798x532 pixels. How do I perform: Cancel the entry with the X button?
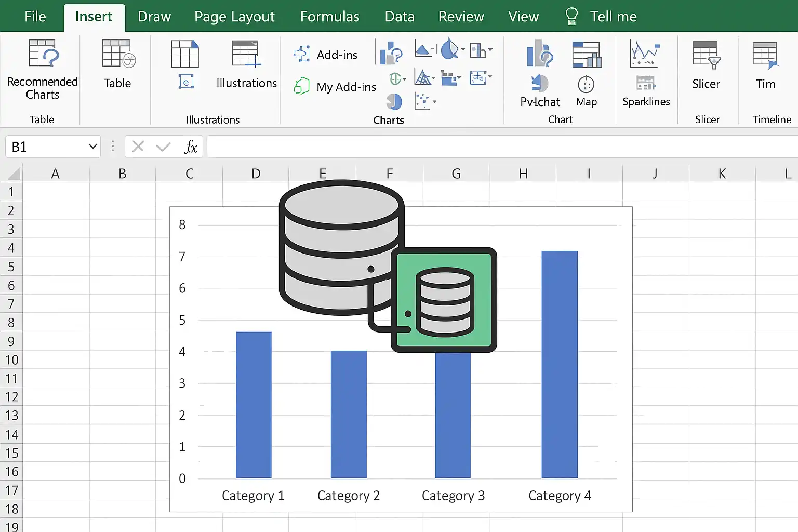138,147
